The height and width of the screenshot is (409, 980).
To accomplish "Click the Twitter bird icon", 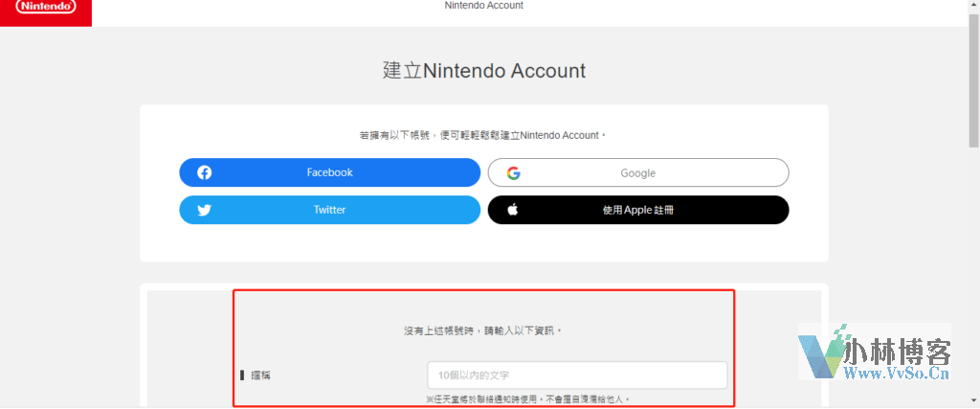I will pyautogui.click(x=205, y=211).
